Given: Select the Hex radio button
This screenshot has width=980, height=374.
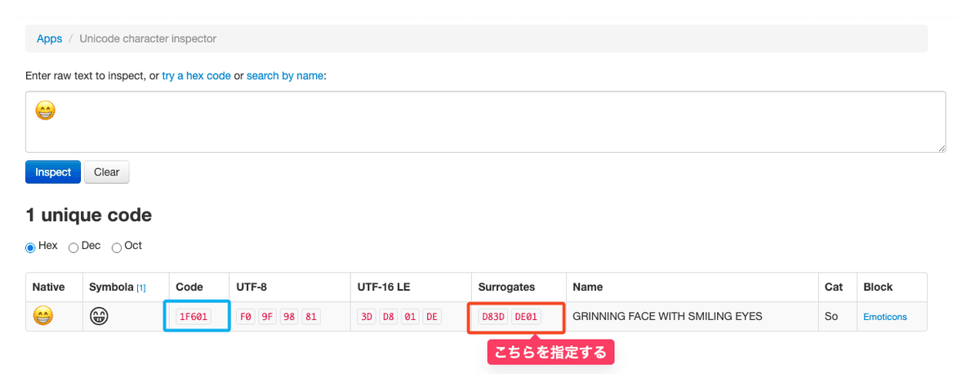Looking at the screenshot, I should pyautogui.click(x=31, y=247).
